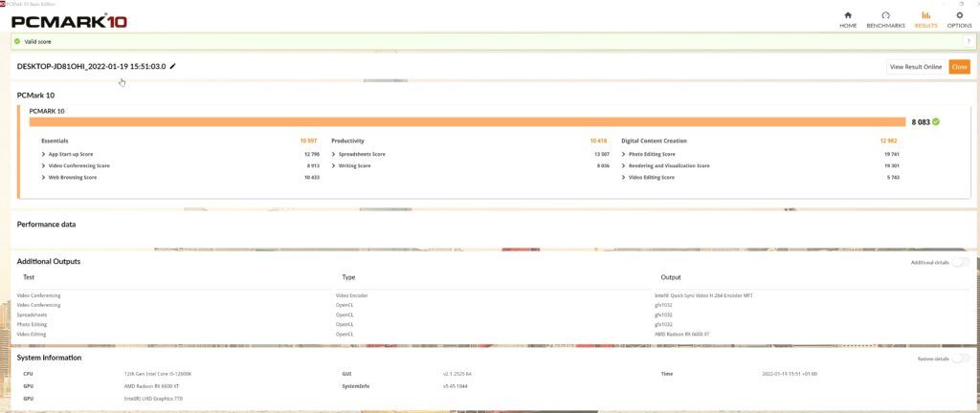Image resolution: width=980 pixels, height=413 pixels.
Task: Expand the Video Conferencing Score row
Action: click(180, 166)
